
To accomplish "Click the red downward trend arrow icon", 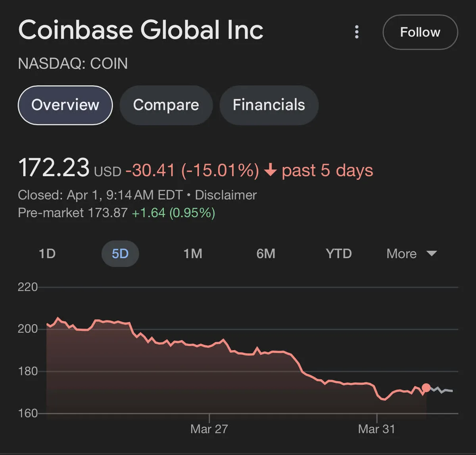I will pos(271,170).
